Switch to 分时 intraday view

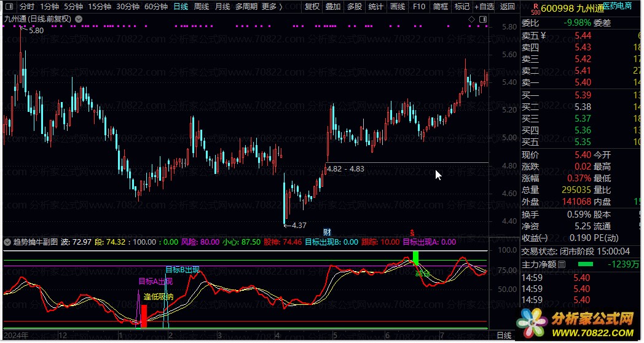tap(27, 7)
